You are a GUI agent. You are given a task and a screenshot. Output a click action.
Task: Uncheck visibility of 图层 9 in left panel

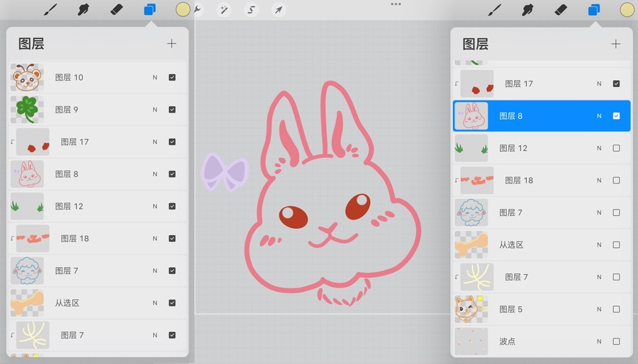tap(172, 110)
